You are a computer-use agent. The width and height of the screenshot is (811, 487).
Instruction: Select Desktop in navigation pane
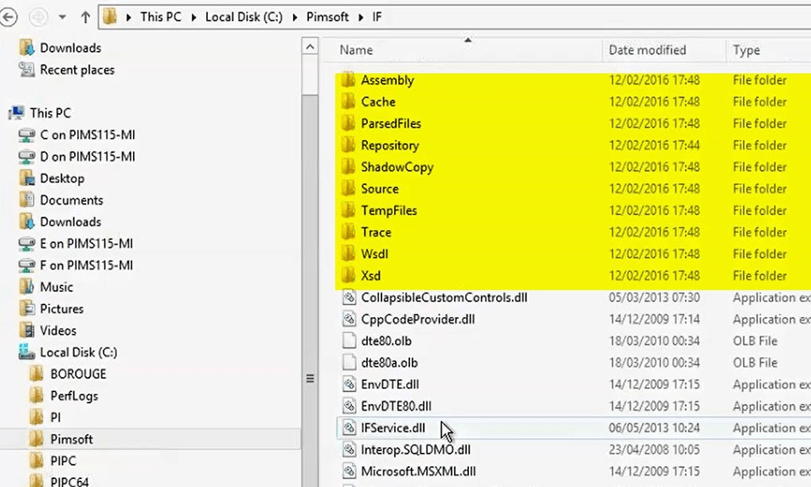coord(62,178)
